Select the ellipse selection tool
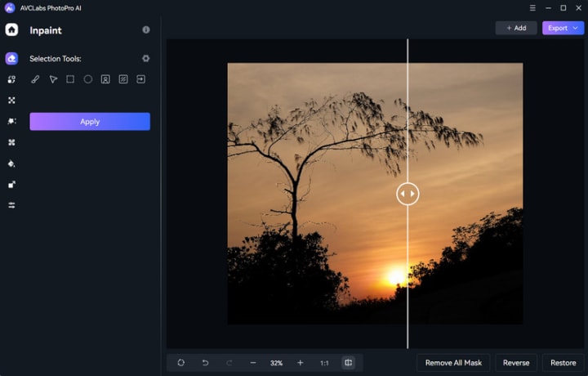 coord(87,79)
